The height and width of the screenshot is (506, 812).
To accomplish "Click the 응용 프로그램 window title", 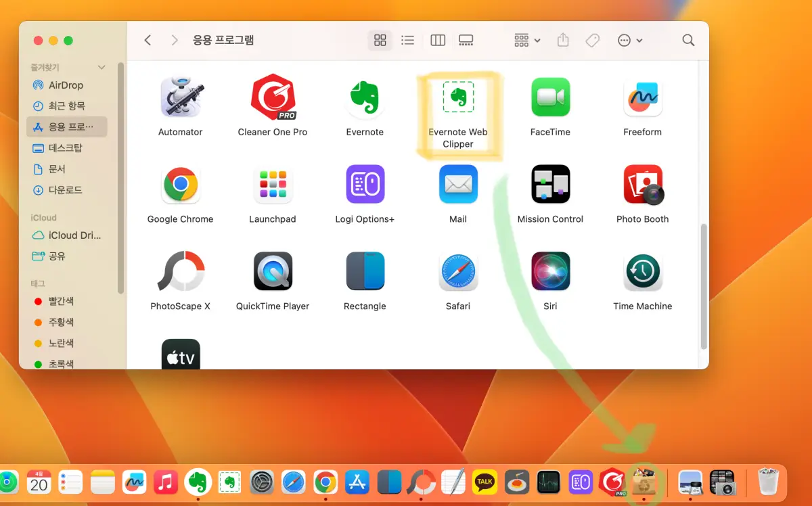I will (x=223, y=40).
